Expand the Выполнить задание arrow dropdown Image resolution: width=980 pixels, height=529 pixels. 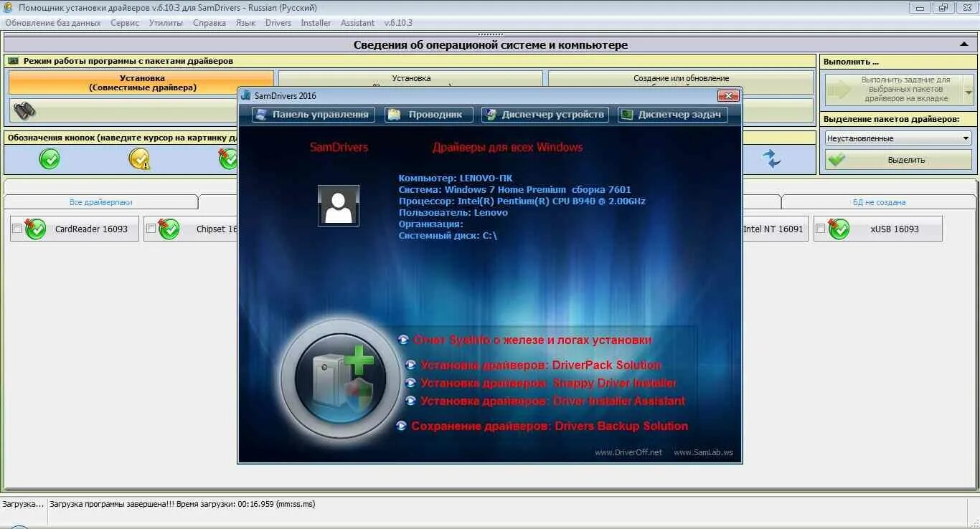[969, 90]
